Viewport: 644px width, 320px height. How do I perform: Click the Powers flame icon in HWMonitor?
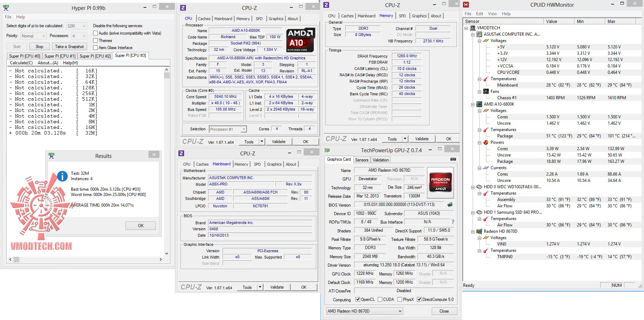point(486,142)
